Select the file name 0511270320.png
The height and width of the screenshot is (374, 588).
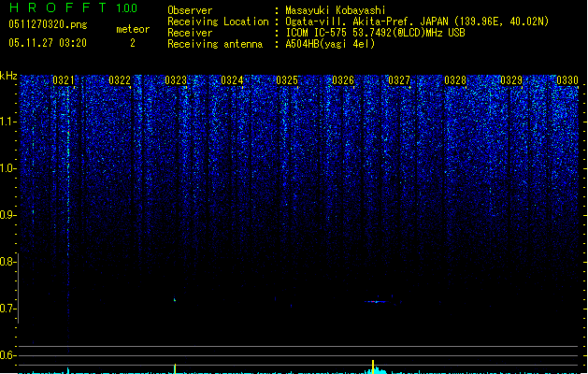pyautogui.click(x=48, y=24)
